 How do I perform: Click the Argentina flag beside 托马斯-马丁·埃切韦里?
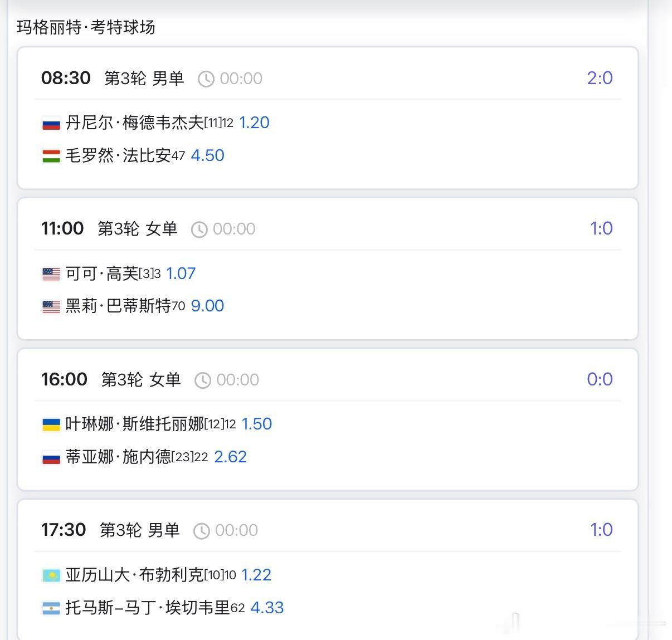[x=51, y=608]
